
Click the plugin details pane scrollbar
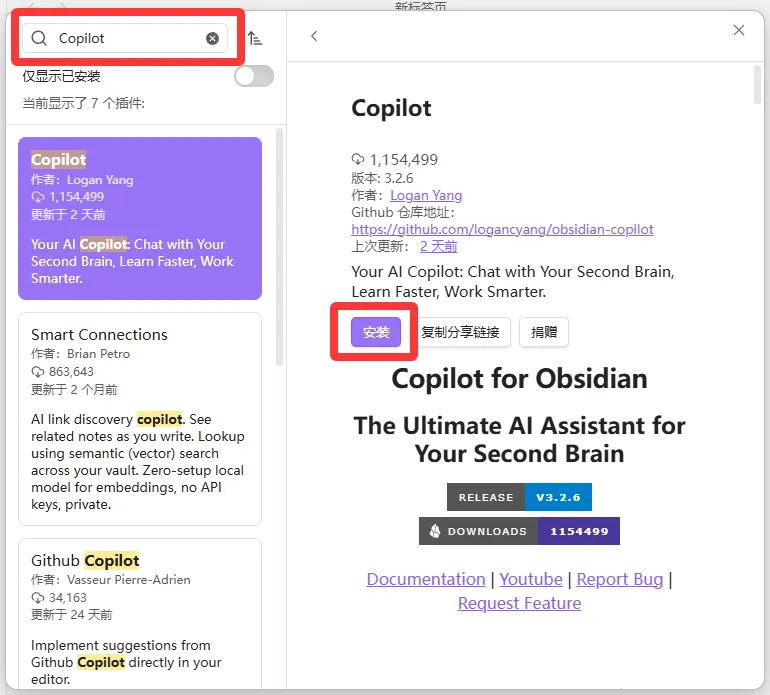point(757,84)
